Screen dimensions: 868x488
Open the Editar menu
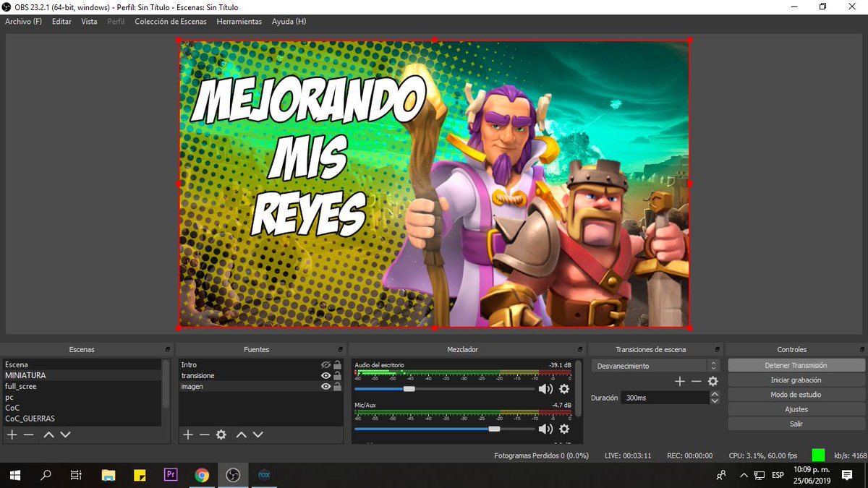pos(61,22)
